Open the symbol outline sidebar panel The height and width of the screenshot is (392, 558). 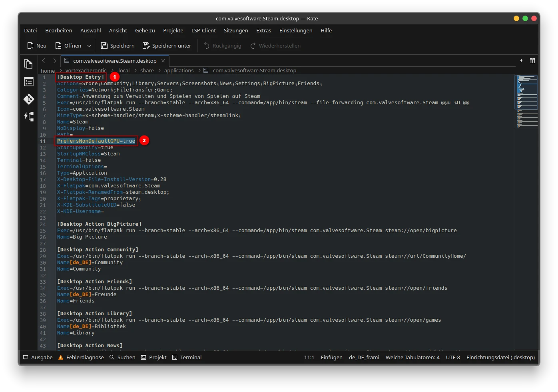tap(28, 116)
